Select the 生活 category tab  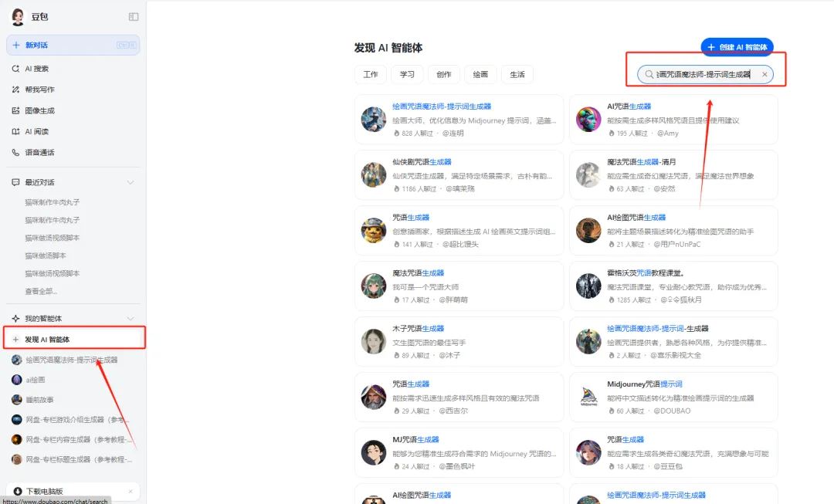pyautogui.click(x=517, y=74)
